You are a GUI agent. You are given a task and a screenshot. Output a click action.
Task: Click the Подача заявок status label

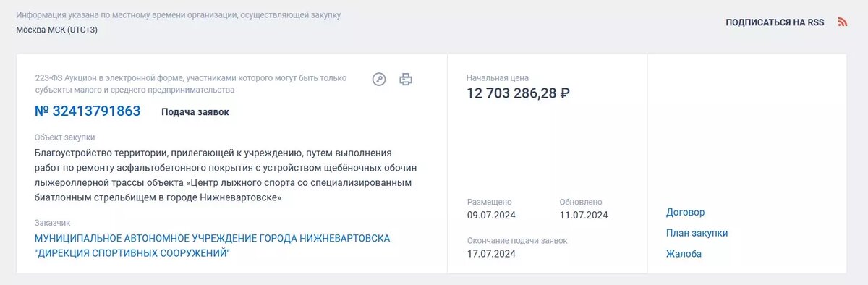[195, 112]
